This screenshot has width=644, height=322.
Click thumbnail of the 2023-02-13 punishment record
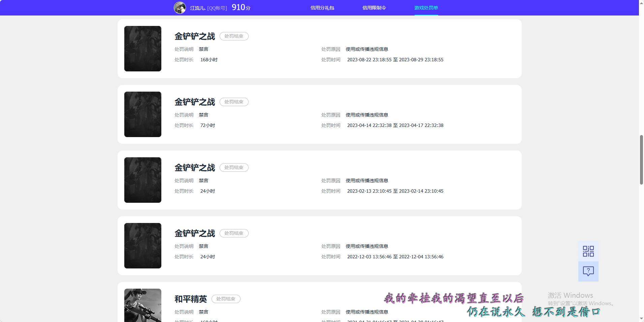(x=143, y=180)
